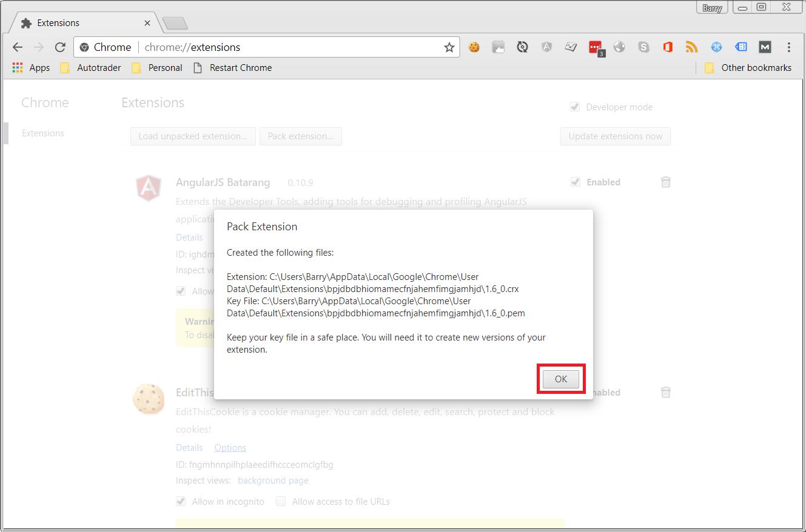
Task: Open a new tab
Action: tap(175, 24)
